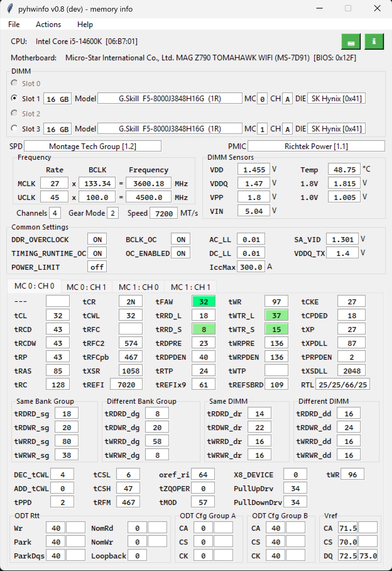Screen dimensions: 392x571
Task: Click the tCL value 32
Action: 58,316
